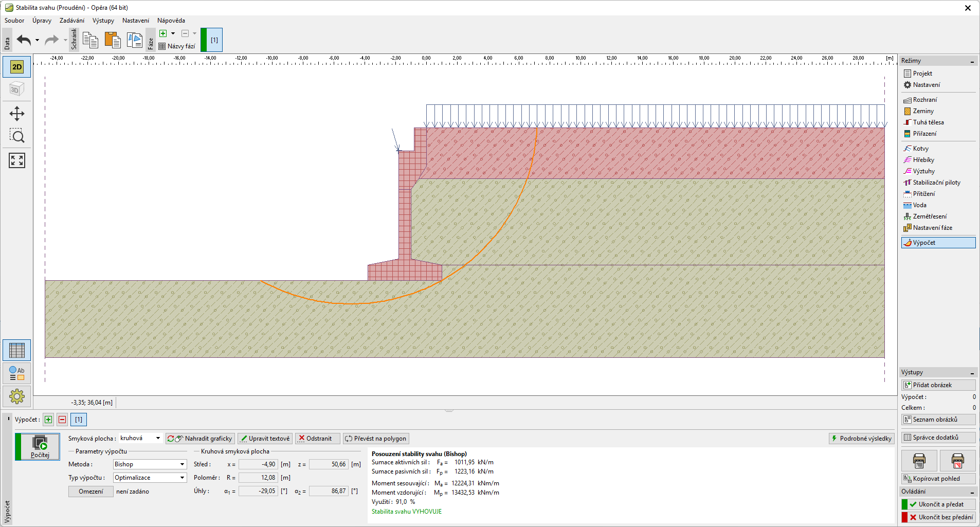Open the Metoda Bishop dropdown
This screenshot has height=527, width=980.
tap(150, 464)
